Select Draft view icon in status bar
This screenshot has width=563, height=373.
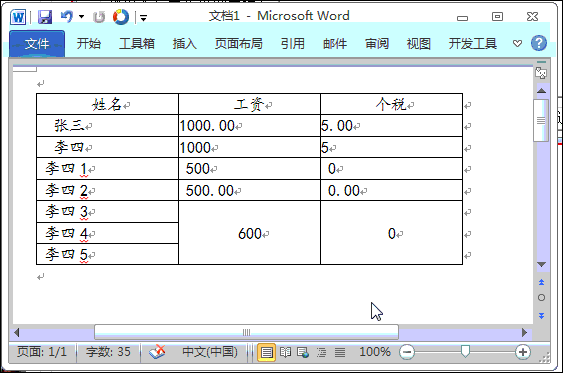tap(340, 352)
